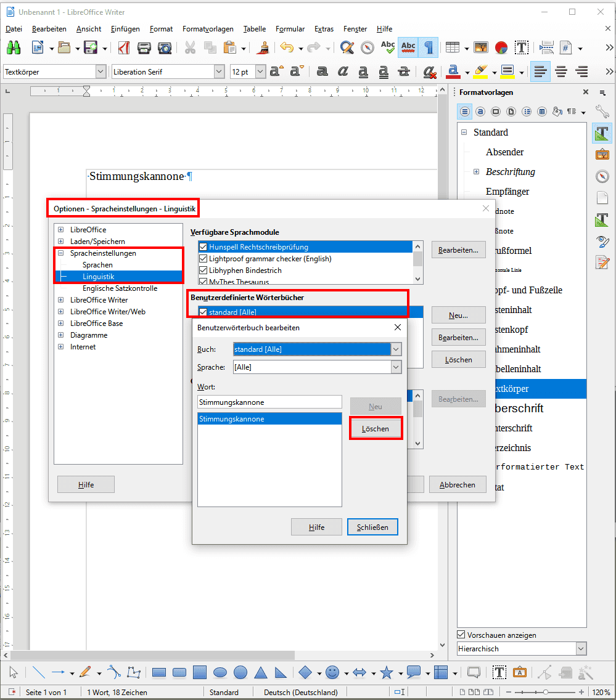Viewport: 616px width, 700px height.
Task: Toggle Libhyphen Bindestrich checkbox
Action: 203,270
